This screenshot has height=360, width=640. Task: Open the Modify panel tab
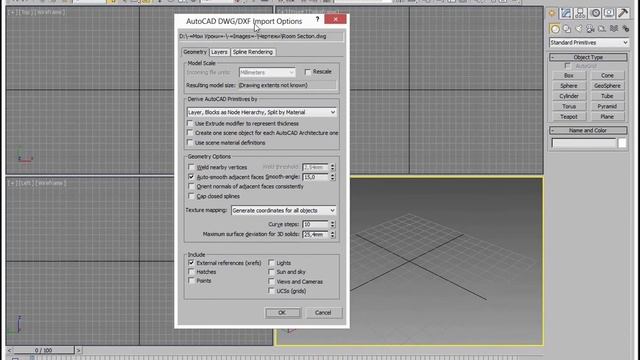point(566,13)
